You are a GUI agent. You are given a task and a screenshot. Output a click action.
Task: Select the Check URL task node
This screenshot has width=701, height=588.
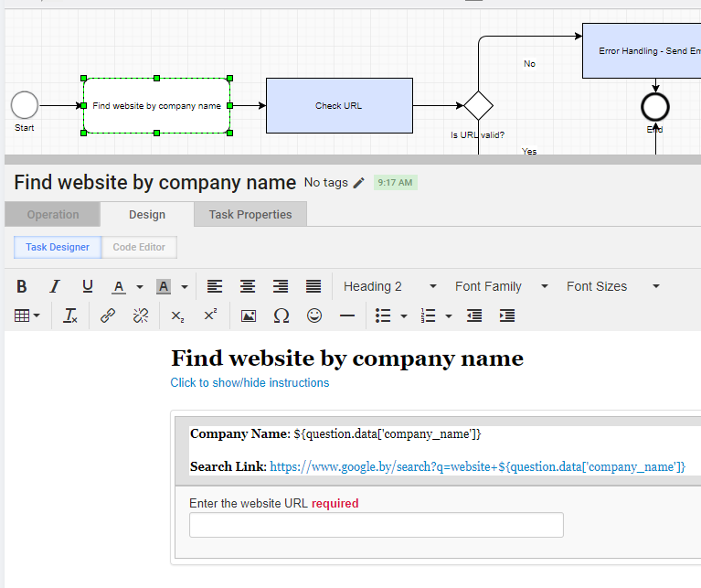339,105
